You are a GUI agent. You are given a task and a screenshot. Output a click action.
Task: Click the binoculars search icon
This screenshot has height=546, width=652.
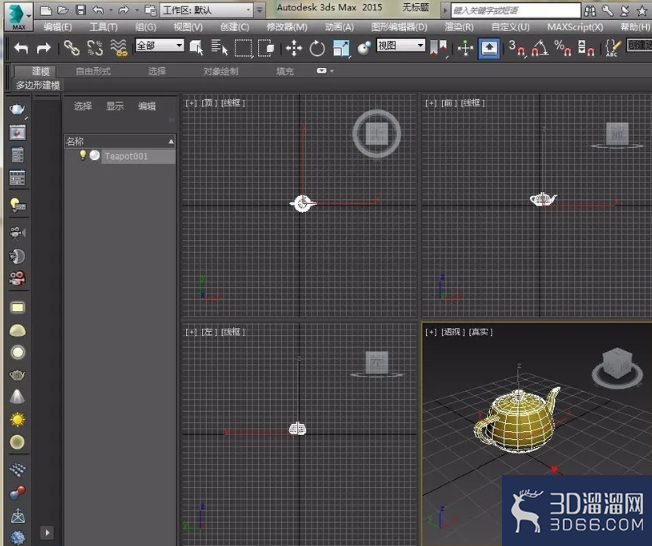(x=590, y=10)
